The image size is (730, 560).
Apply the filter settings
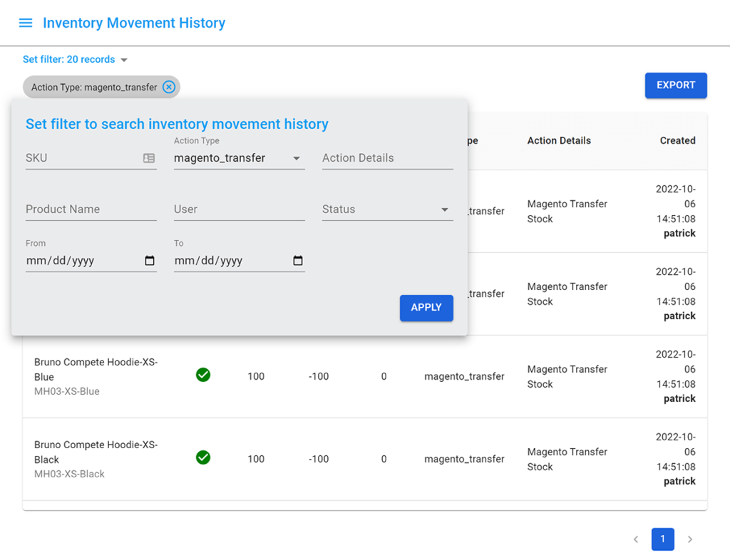tap(426, 308)
